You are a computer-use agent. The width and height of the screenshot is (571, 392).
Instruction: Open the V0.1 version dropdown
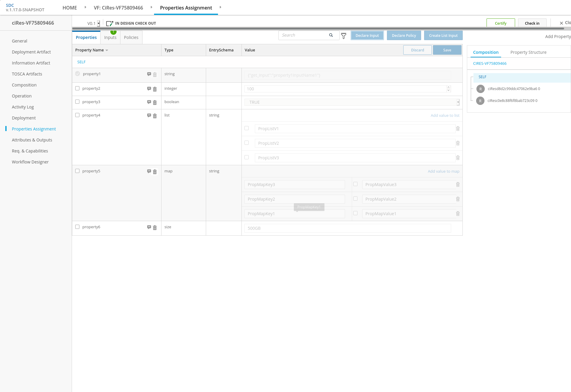pos(98,23)
